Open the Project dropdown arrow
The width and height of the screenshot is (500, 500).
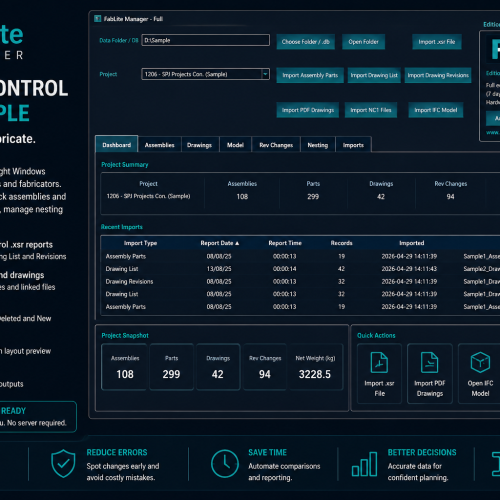click(265, 74)
